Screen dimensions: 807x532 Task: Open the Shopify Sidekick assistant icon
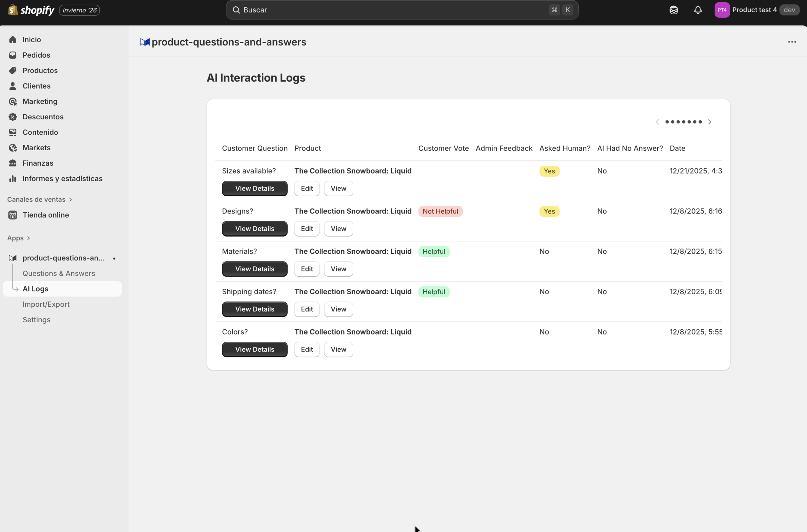pyautogui.click(x=674, y=10)
